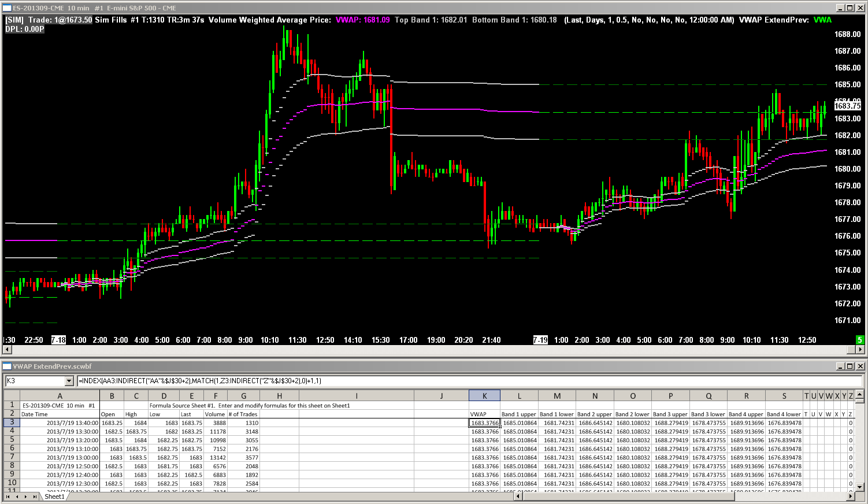Select volume cell 11178

tap(216, 432)
